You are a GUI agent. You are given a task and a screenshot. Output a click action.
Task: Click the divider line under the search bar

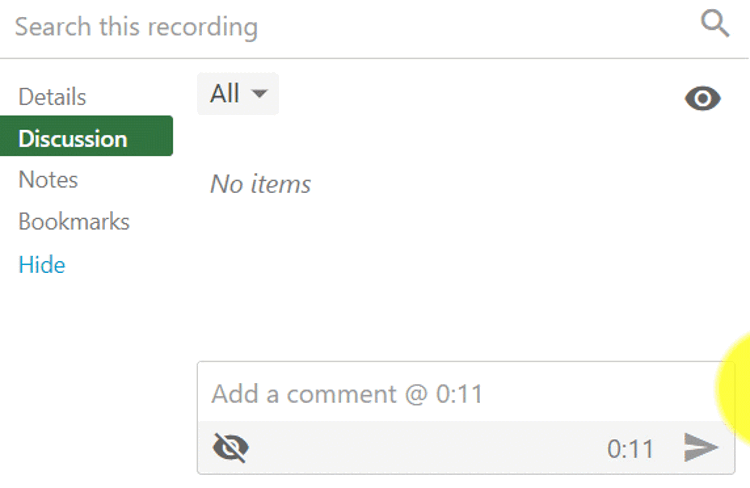click(375, 58)
